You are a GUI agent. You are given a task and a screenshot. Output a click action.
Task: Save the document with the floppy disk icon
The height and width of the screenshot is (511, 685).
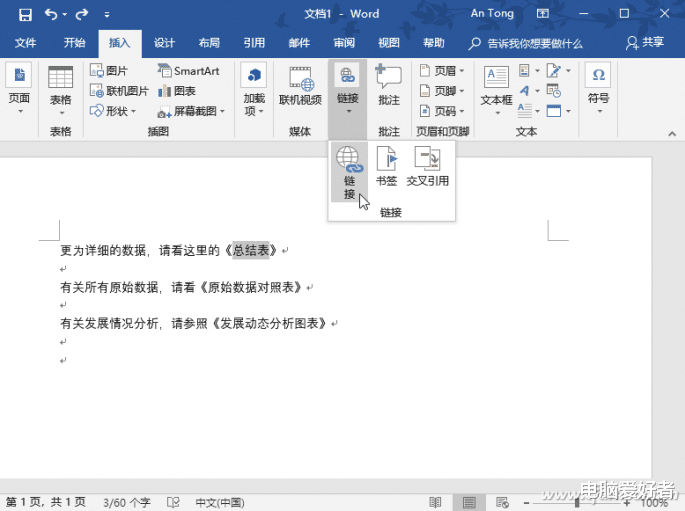coord(25,14)
